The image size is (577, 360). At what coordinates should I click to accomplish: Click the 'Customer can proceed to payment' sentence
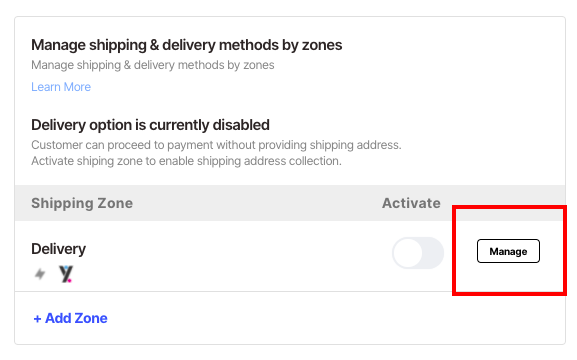pyautogui.click(x=216, y=145)
